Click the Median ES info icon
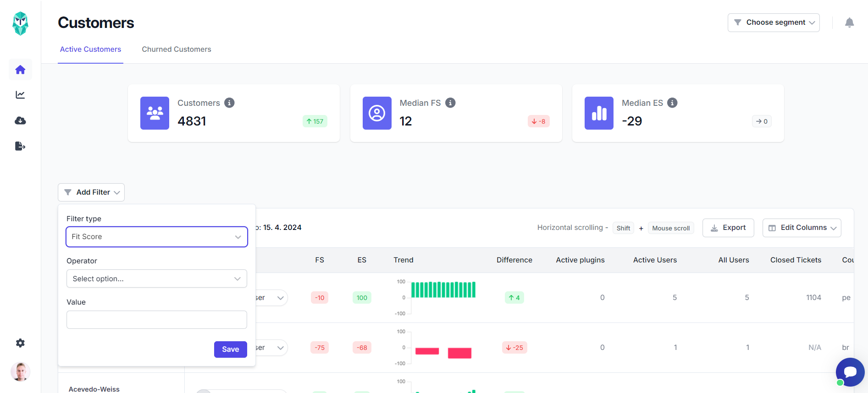The image size is (868, 393). point(672,103)
